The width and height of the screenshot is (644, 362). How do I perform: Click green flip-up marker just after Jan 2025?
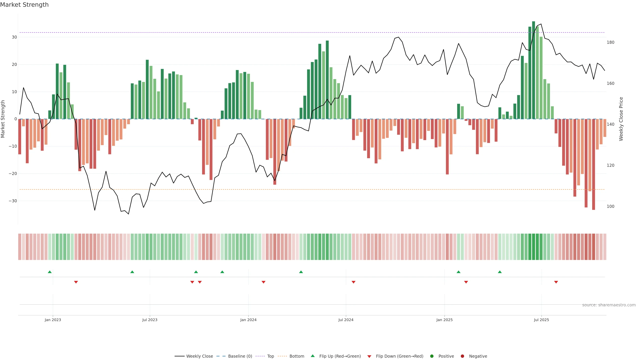[459, 272]
